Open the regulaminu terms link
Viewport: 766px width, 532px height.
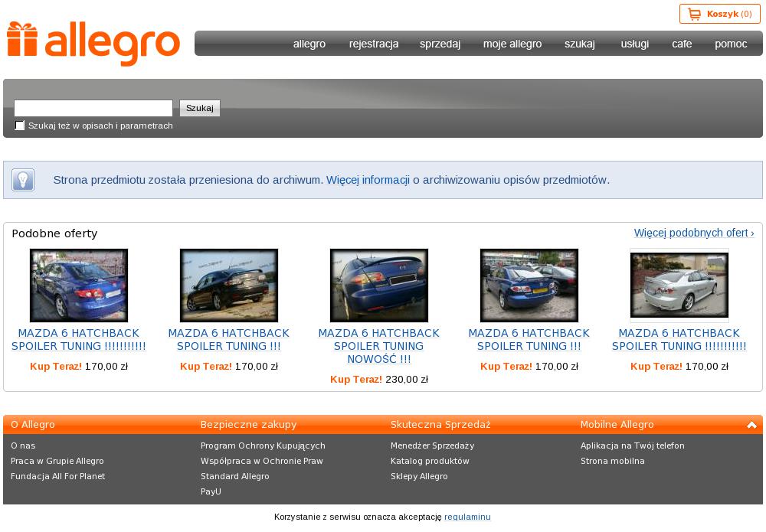pos(467,517)
